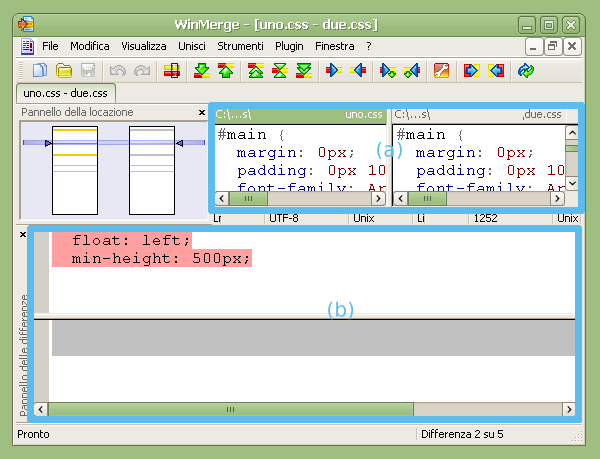The image size is (600, 459).
Task: Copy all differences to the left
Action: click(496, 70)
